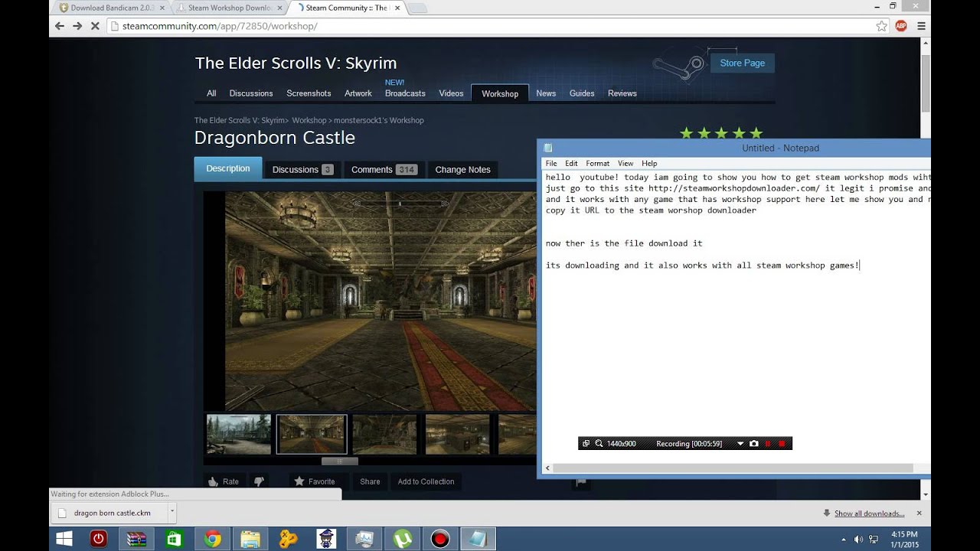This screenshot has width=980, height=551.
Task: Open the Adblock Plus extension icon
Action: point(901,26)
